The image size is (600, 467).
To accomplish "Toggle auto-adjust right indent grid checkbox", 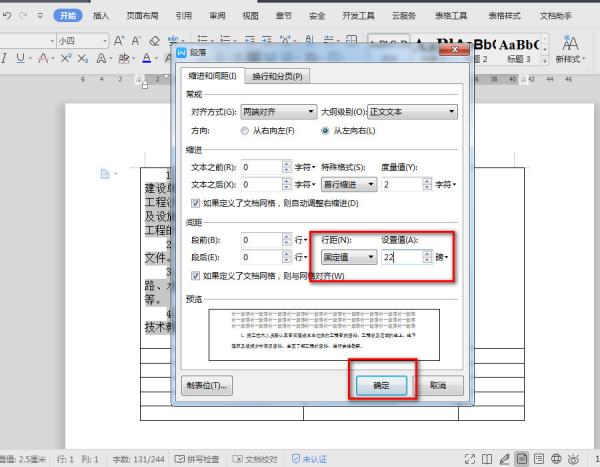I will (x=194, y=204).
